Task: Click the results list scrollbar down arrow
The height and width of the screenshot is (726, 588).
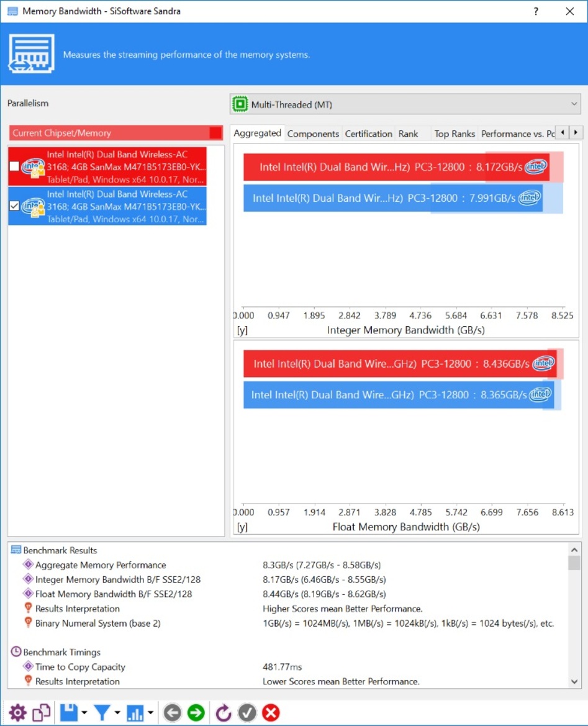Action: (574, 681)
